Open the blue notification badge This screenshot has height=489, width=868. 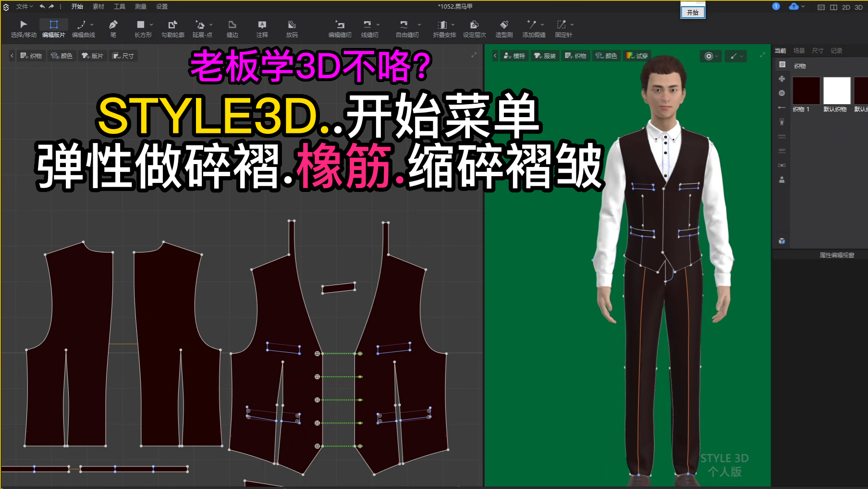coord(776,6)
